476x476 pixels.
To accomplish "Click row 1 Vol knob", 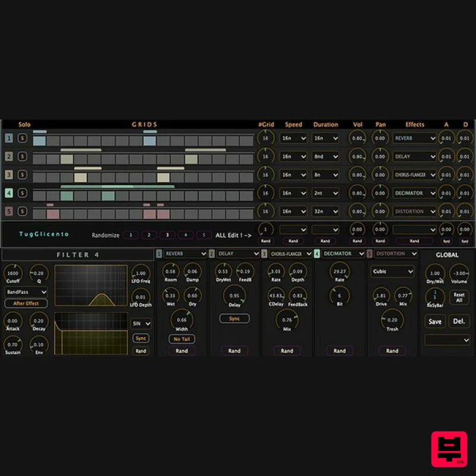I will pyautogui.click(x=357, y=138).
